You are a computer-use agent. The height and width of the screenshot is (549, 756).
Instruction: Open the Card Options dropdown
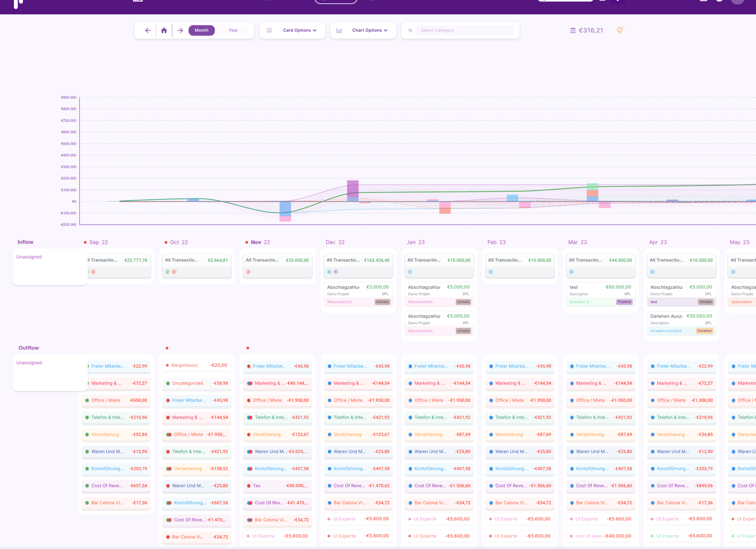(x=299, y=30)
